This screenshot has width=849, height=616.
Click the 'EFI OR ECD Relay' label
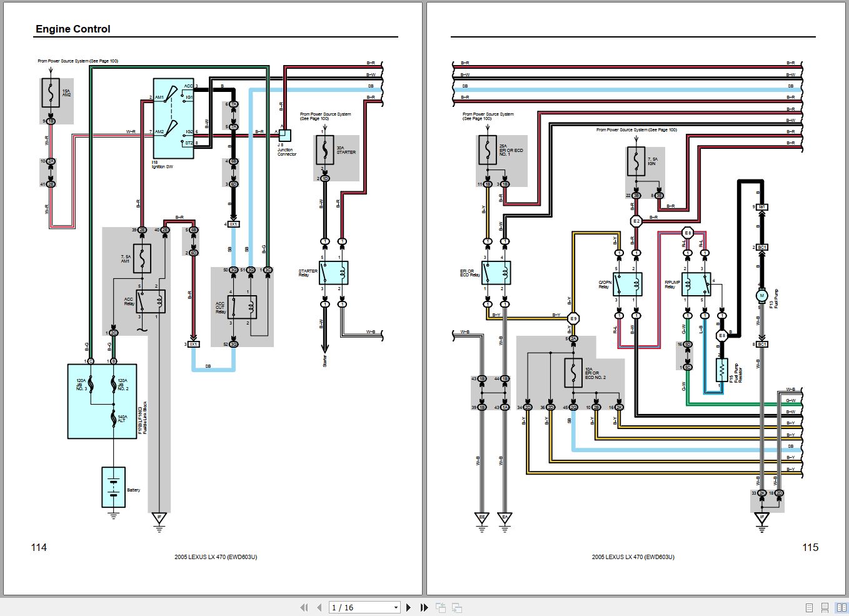[470, 273]
